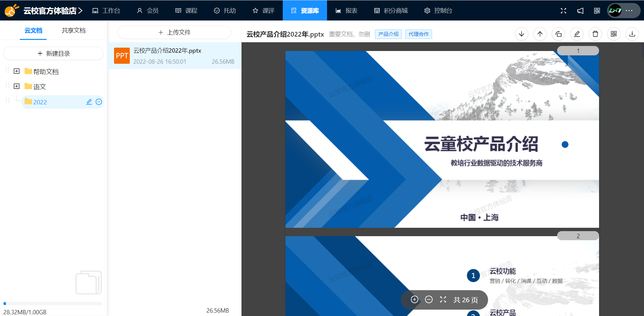Open the 积分商城 menu
Screen dimensions: 644x316
coord(391,11)
